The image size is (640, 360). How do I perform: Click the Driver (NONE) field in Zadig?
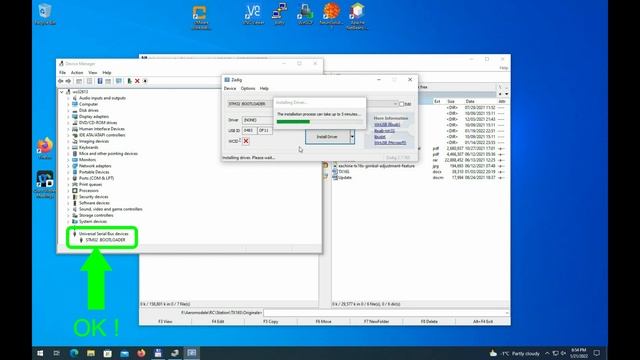[258, 120]
